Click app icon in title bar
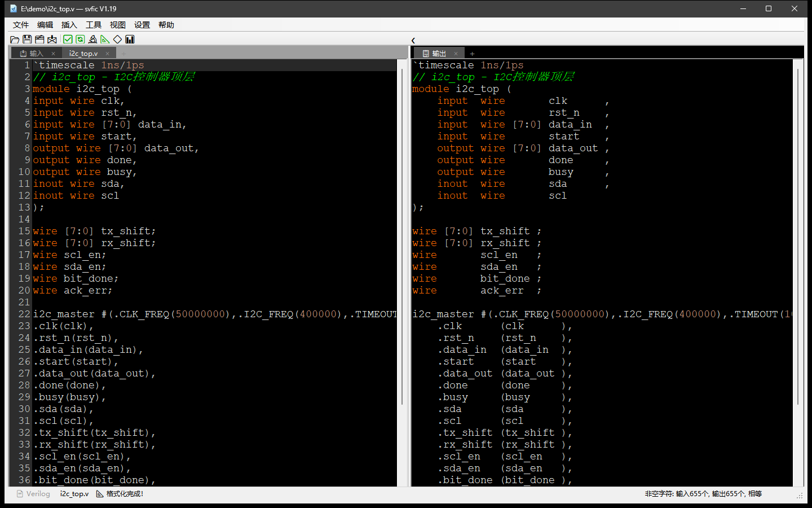The height and width of the screenshot is (508, 812). click(x=14, y=8)
